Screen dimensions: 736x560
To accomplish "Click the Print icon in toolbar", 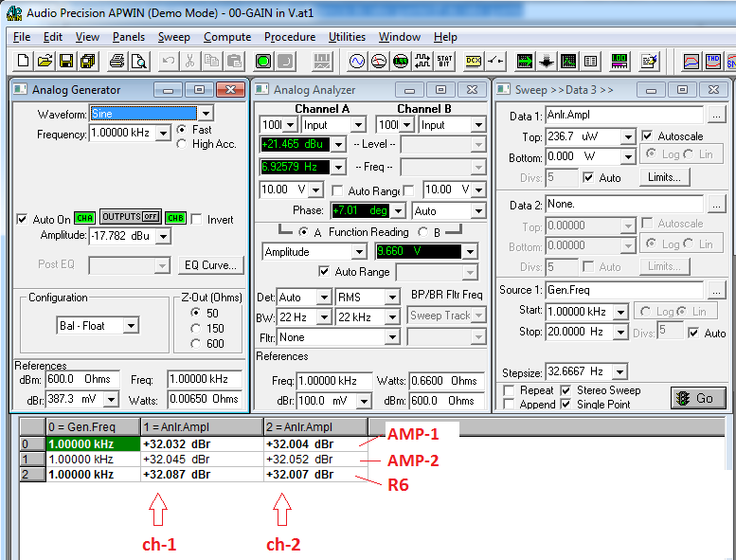I will [x=117, y=62].
